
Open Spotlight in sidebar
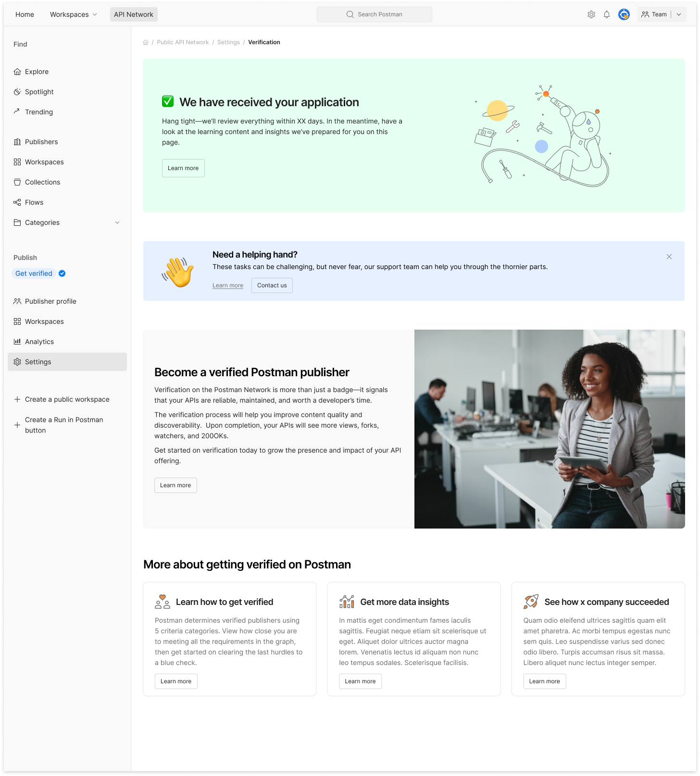67,92
